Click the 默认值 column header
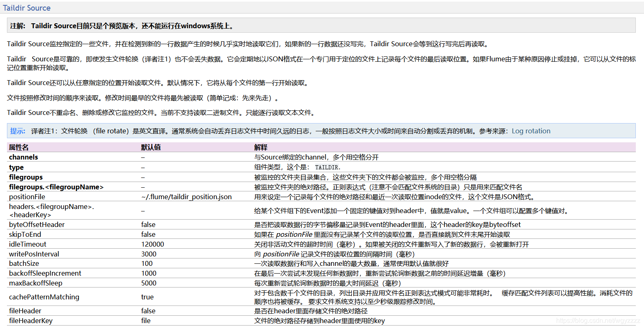 tap(151, 147)
